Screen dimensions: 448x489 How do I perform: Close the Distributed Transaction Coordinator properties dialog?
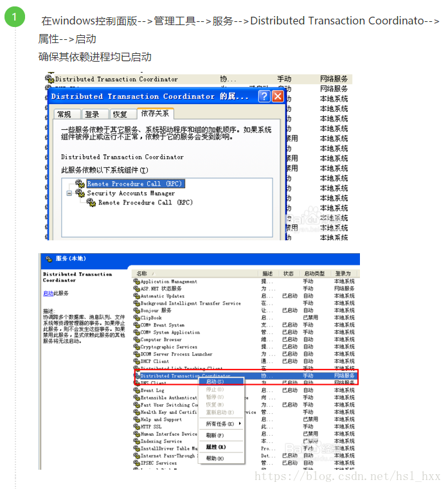(x=278, y=96)
